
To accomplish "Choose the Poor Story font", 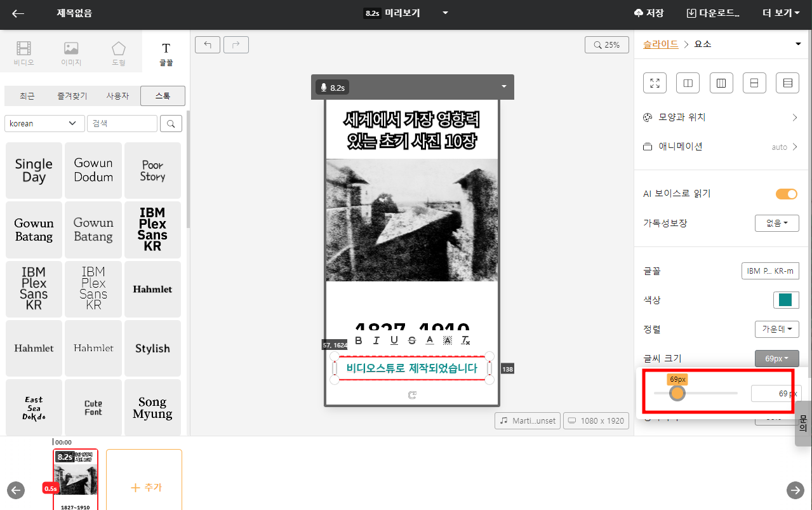I will (152, 170).
